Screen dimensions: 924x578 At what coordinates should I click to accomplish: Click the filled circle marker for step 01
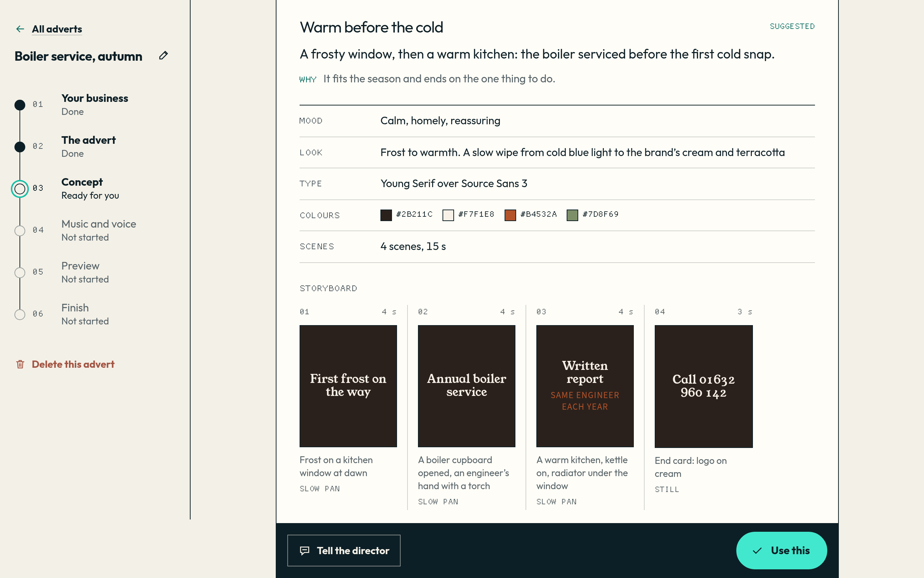[x=20, y=105]
